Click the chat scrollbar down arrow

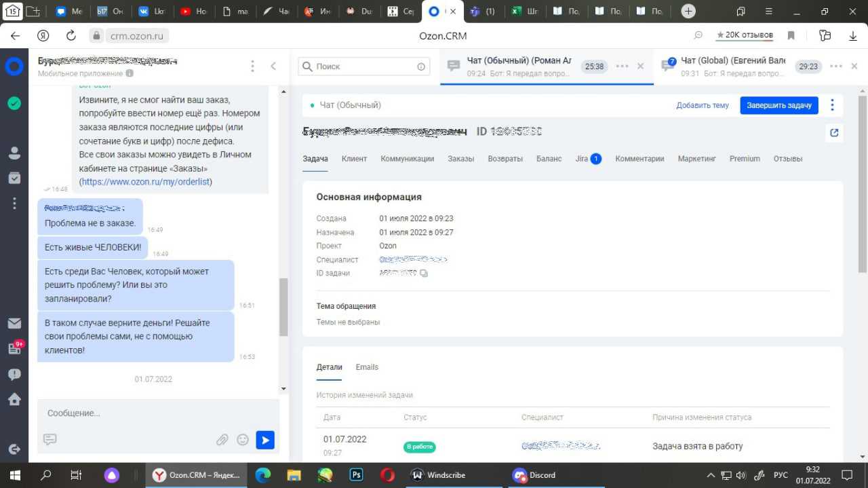pos(283,389)
